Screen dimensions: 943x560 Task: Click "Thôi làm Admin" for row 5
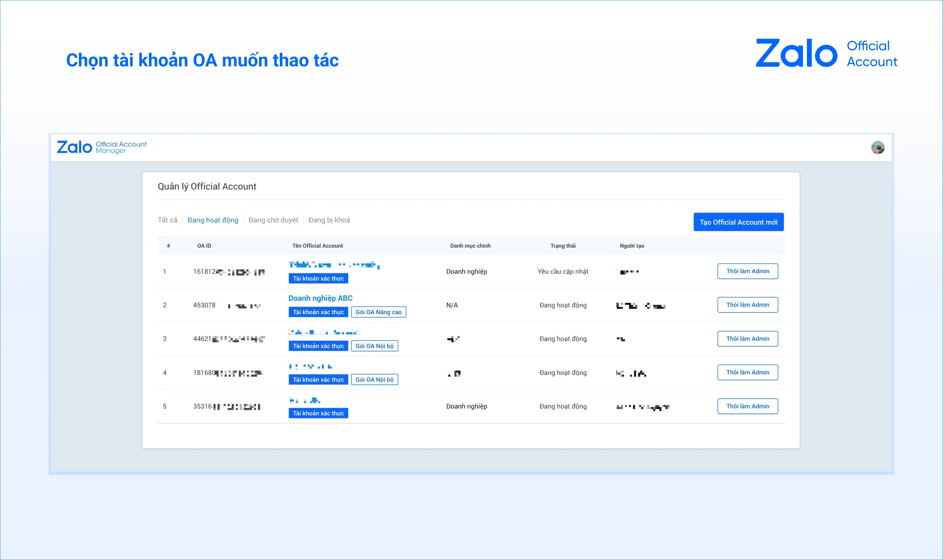pos(748,406)
